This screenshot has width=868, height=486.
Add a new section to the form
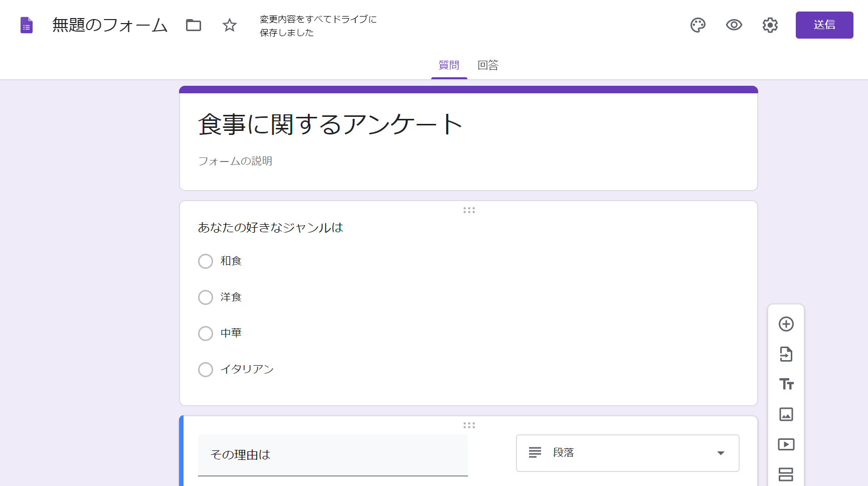click(786, 474)
